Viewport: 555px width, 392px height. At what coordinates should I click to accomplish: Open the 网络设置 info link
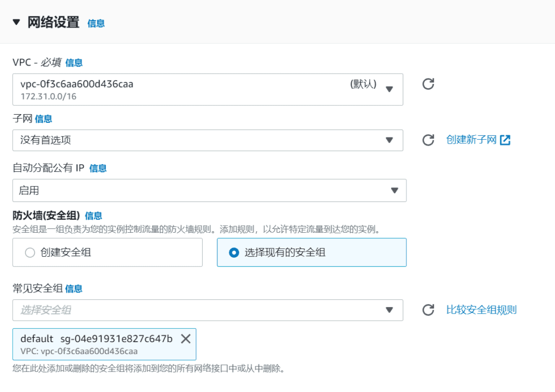pyautogui.click(x=95, y=24)
